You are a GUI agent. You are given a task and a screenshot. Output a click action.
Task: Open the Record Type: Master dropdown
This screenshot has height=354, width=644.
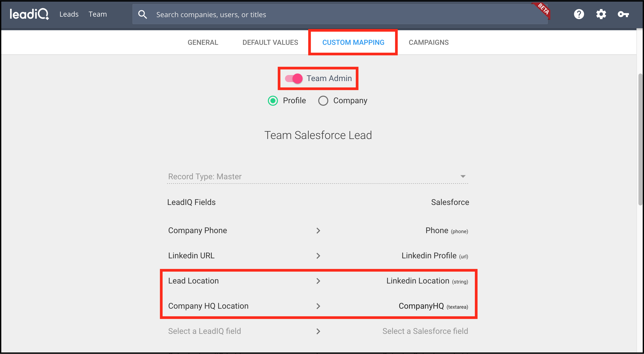317,176
